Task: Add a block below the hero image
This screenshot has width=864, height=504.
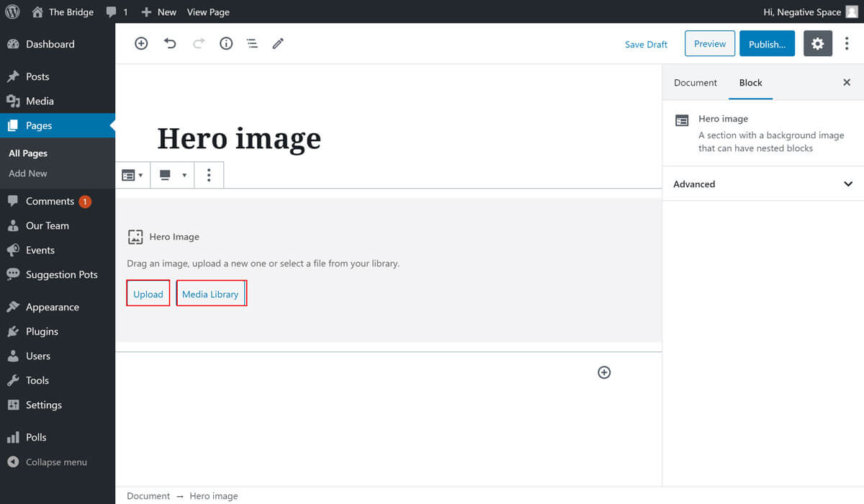Action: [x=604, y=372]
